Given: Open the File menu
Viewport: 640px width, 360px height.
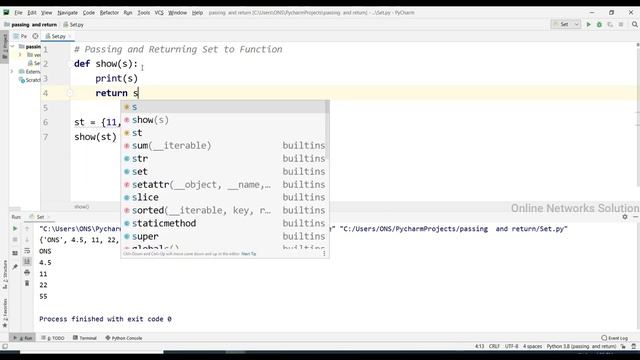Looking at the screenshot, I should pos(18,13).
